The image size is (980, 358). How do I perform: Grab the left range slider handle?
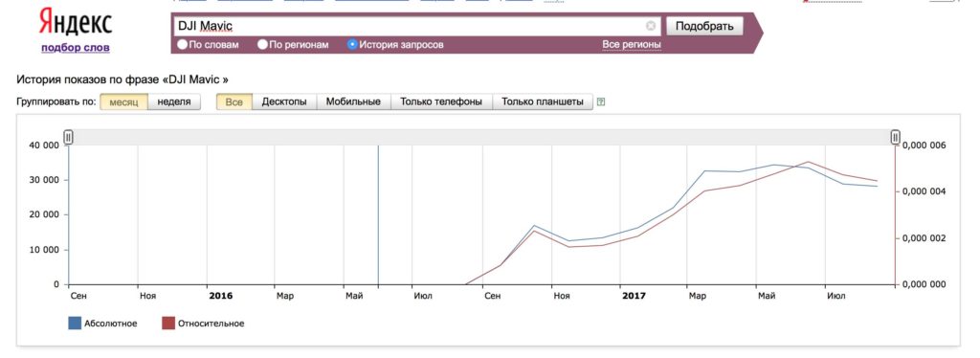coord(69,137)
